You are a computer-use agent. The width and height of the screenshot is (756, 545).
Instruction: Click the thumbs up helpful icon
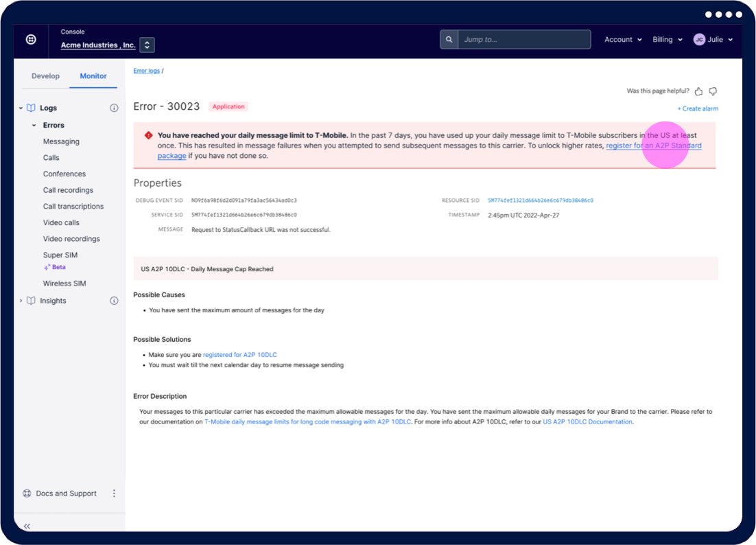coord(698,91)
